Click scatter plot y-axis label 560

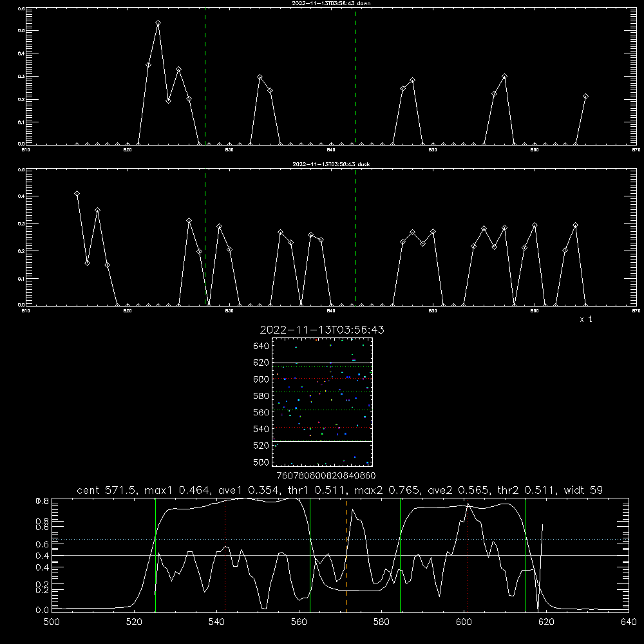(x=261, y=412)
